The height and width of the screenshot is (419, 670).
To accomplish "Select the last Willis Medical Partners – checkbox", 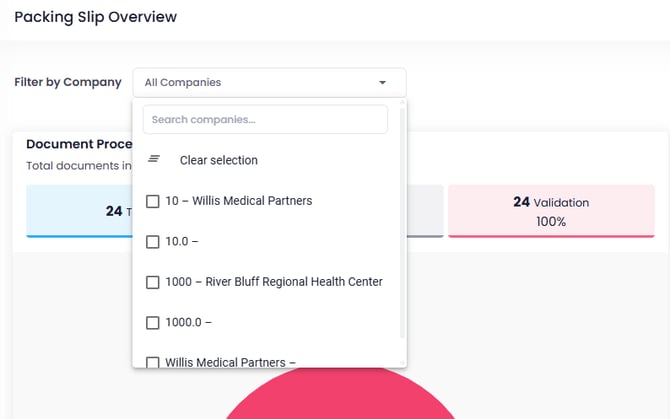I will tap(153, 362).
